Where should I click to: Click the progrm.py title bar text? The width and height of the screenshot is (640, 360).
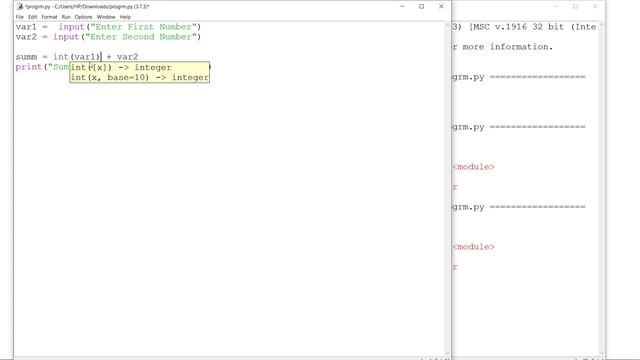click(87, 7)
